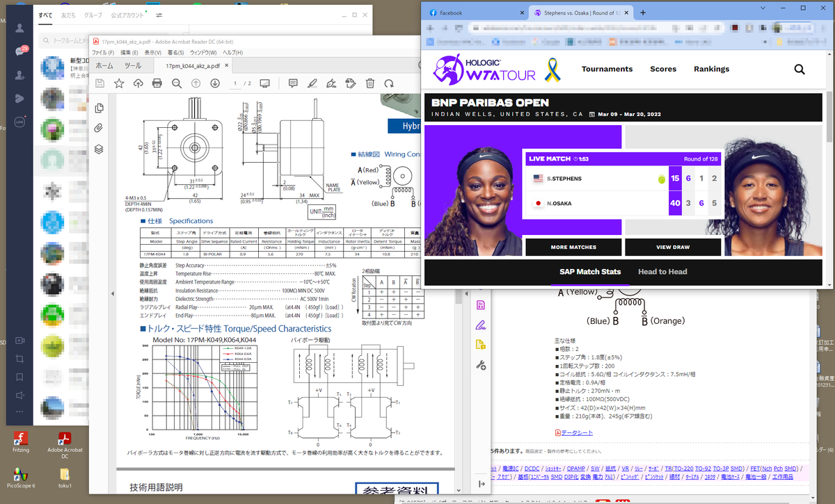Click Scores in WTA navigation
This screenshot has width=835, height=504.
(x=663, y=69)
